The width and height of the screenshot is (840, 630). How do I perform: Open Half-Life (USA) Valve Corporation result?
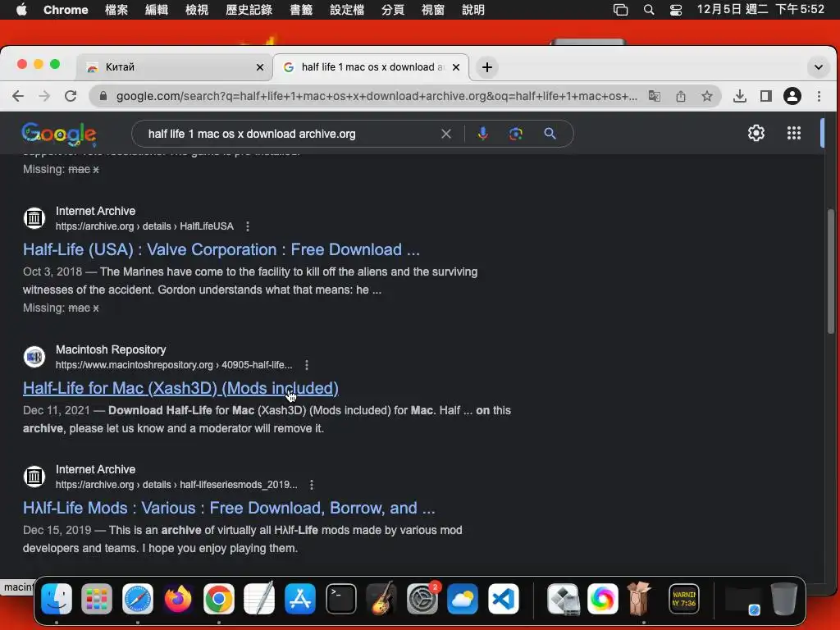pyautogui.click(x=221, y=249)
